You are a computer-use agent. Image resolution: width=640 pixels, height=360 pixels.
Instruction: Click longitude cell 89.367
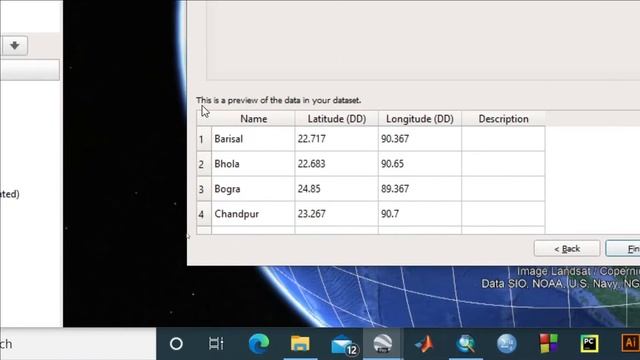[420, 189]
